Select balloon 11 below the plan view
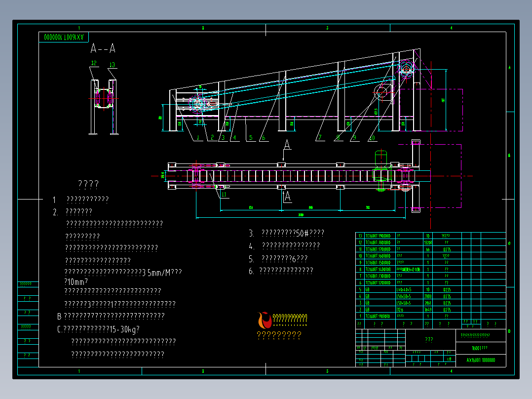The width and height of the screenshot is (532, 399). 224,195
